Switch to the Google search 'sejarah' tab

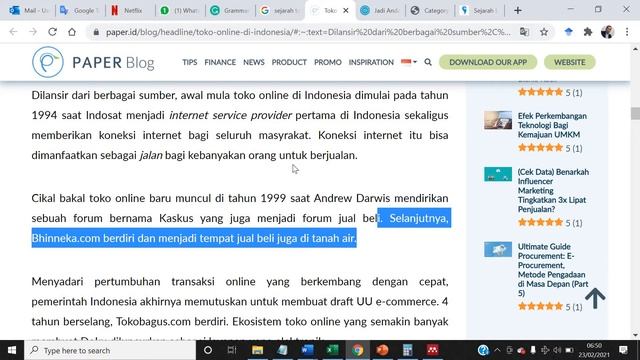click(x=280, y=11)
